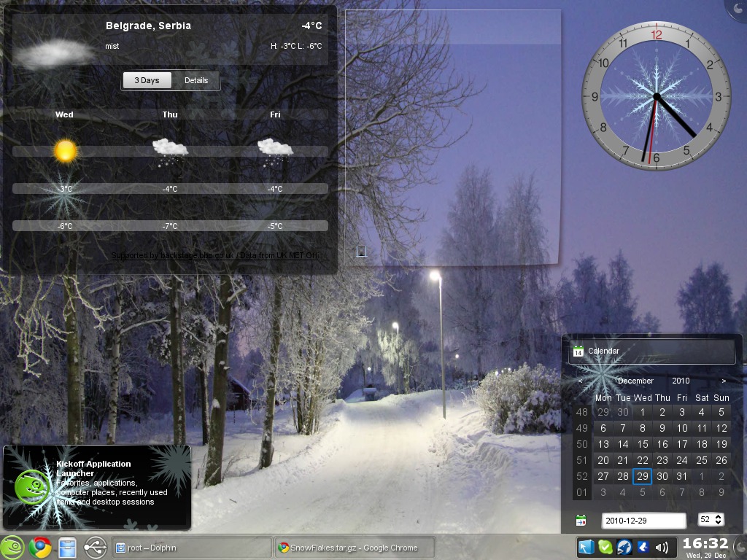
Task: Click the small icon in the folder view widget
Action: (362, 252)
